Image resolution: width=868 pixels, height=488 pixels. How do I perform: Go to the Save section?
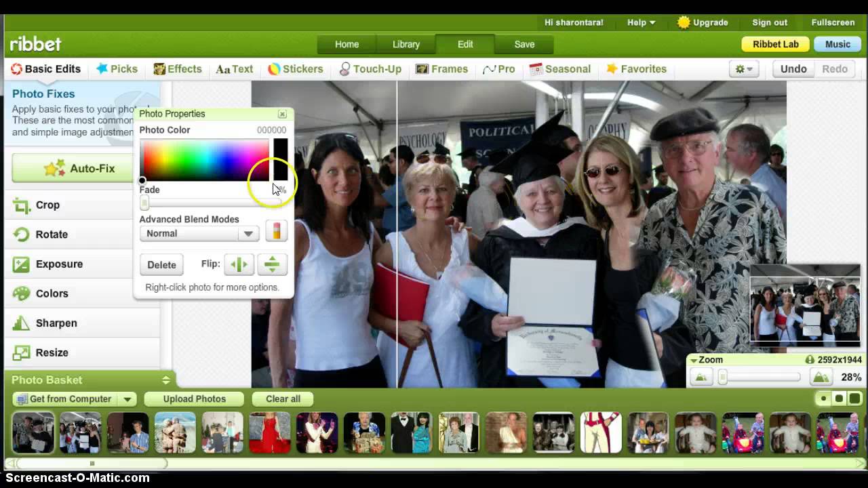(524, 44)
